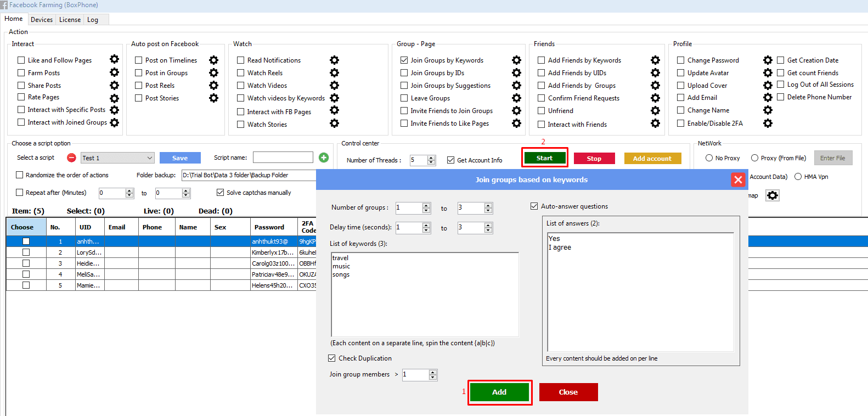Open settings gear for Interact with Specific Posts
This screenshot has height=416, width=868.
[114, 110]
